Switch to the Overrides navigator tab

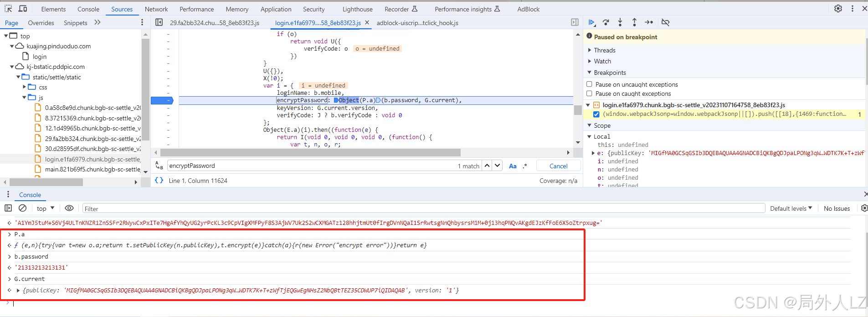coord(41,23)
